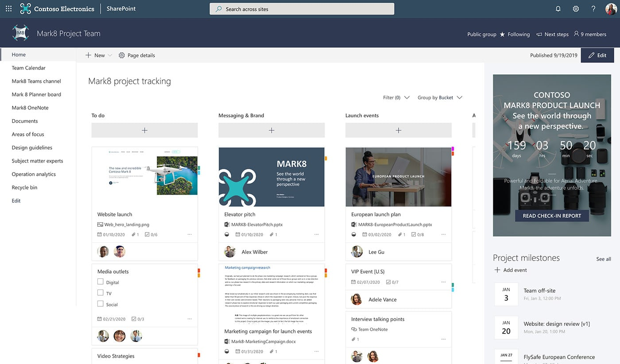Click the attachment paperclip on Interview talking points
The height and width of the screenshot is (364, 620).
pos(353,339)
